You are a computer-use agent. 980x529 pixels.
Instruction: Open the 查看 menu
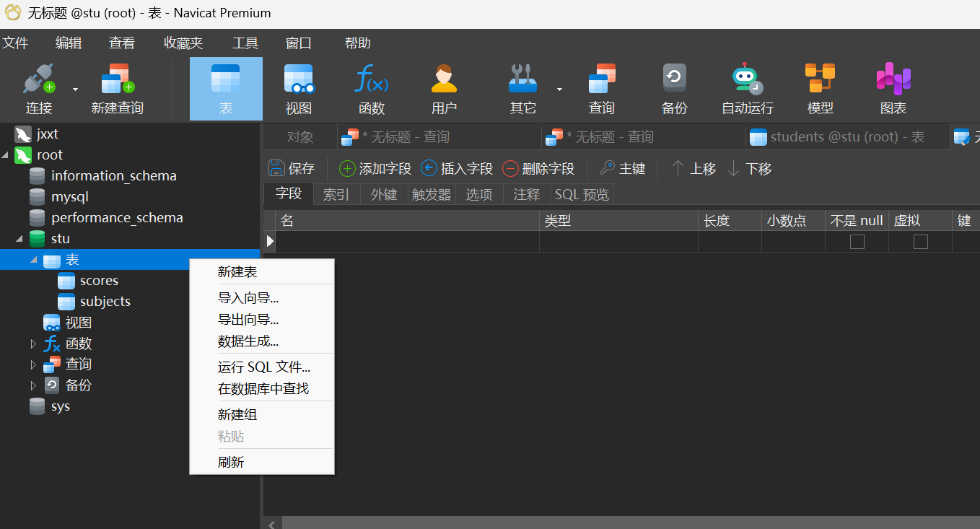(122, 43)
